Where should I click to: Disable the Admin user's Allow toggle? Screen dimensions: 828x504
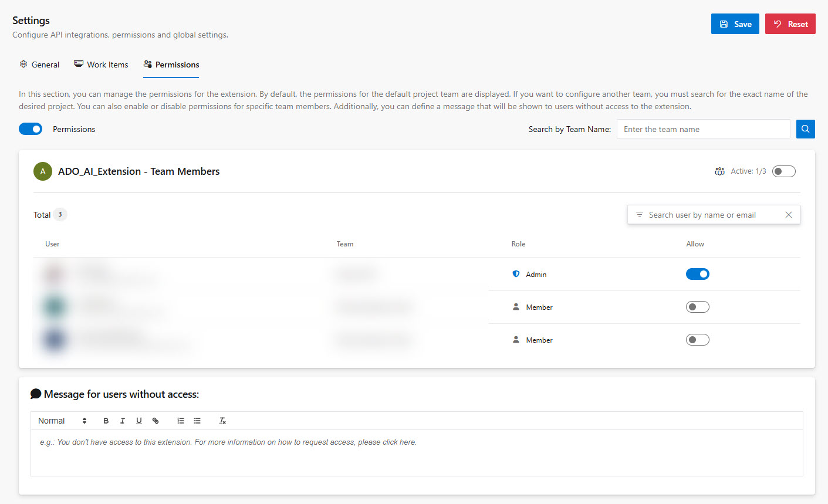click(x=698, y=273)
